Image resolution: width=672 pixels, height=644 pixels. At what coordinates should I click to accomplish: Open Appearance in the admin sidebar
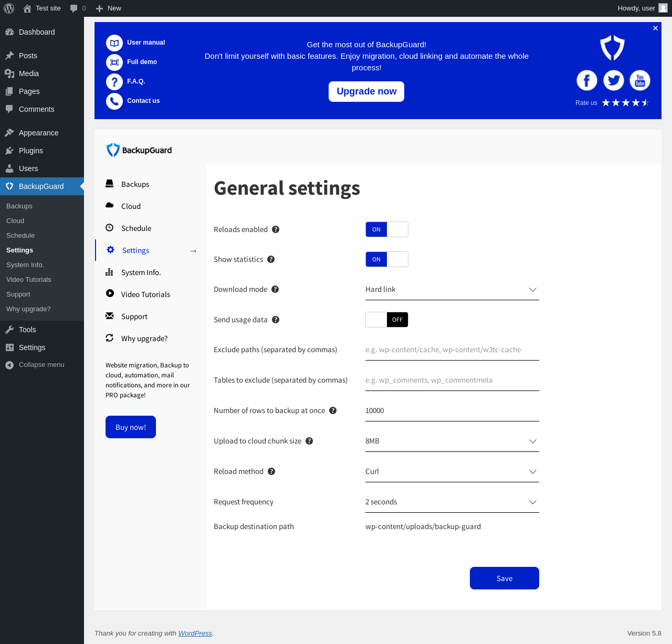click(x=42, y=133)
